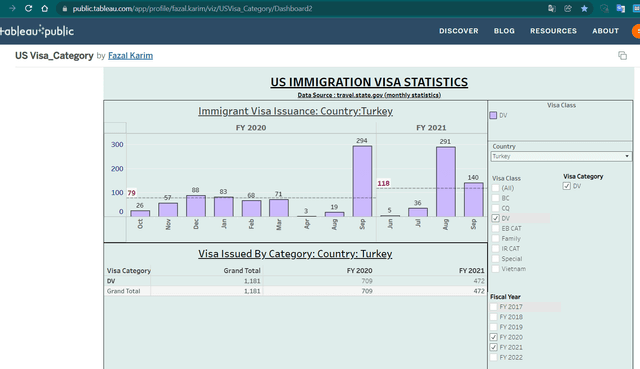Click the Tableau Public logo

37,31
